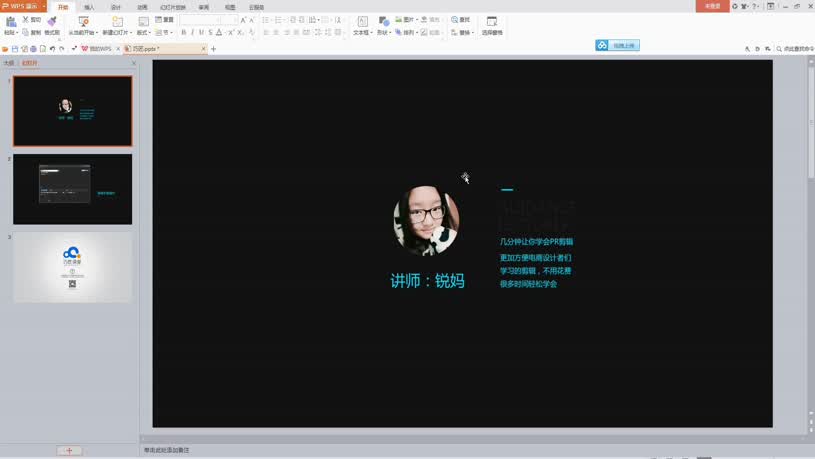Screen dimensions: 815x459
Task: Click the font name input box
Action: coord(200,20)
